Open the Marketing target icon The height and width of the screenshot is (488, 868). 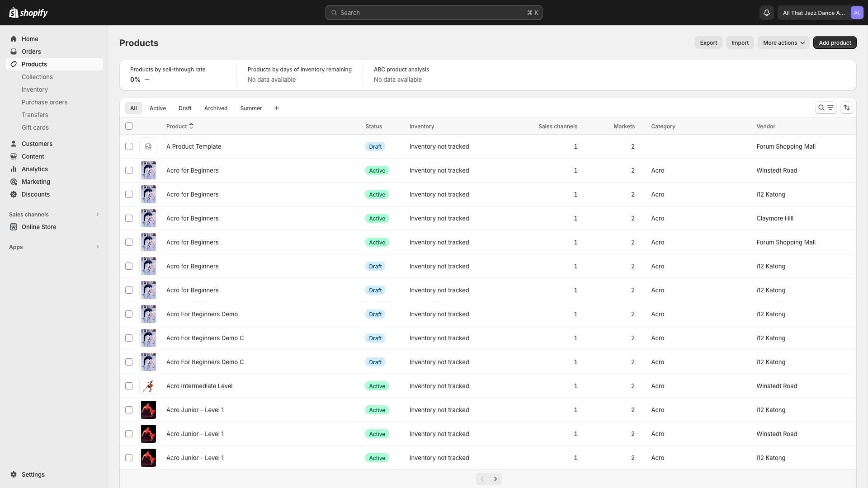click(x=14, y=182)
